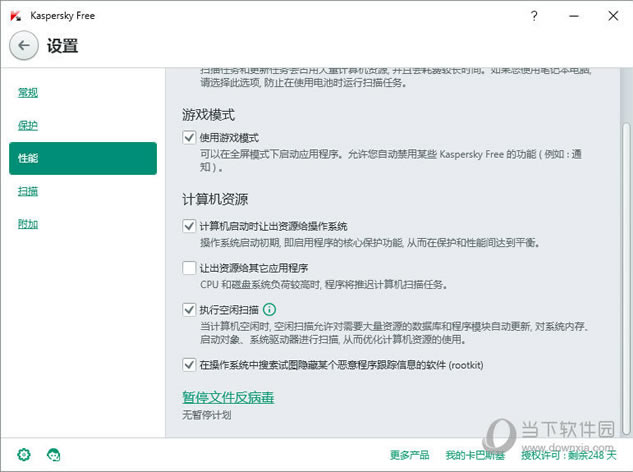Select the 扫描 tab in the sidebar
The width and height of the screenshot is (633, 472).
28,191
